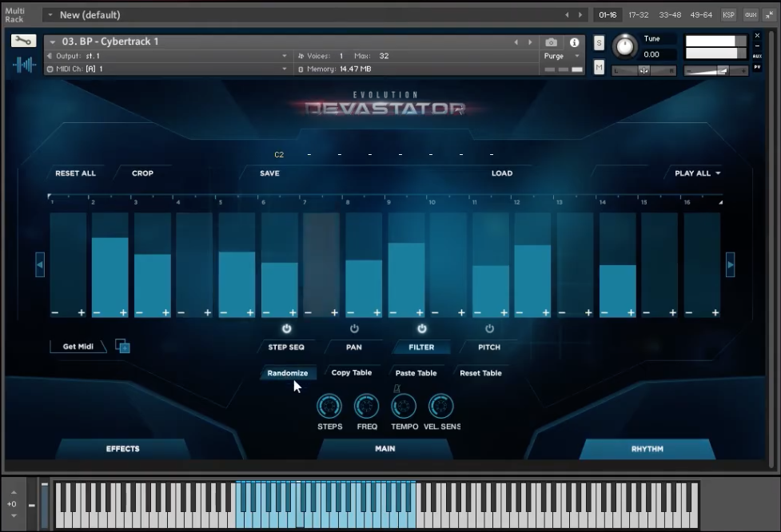The image size is (781, 532).
Task: Toggle the PAN power button
Action: coord(354,328)
